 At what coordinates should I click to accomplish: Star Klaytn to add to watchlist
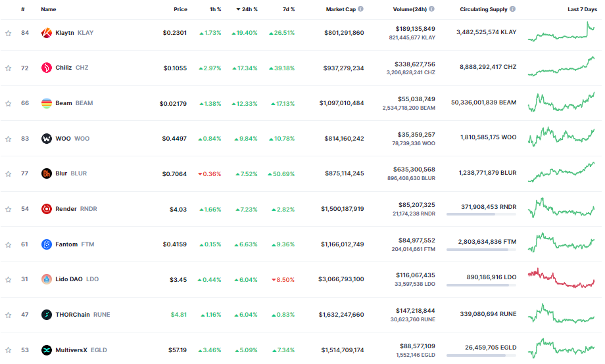pyautogui.click(x=8, y=33)
